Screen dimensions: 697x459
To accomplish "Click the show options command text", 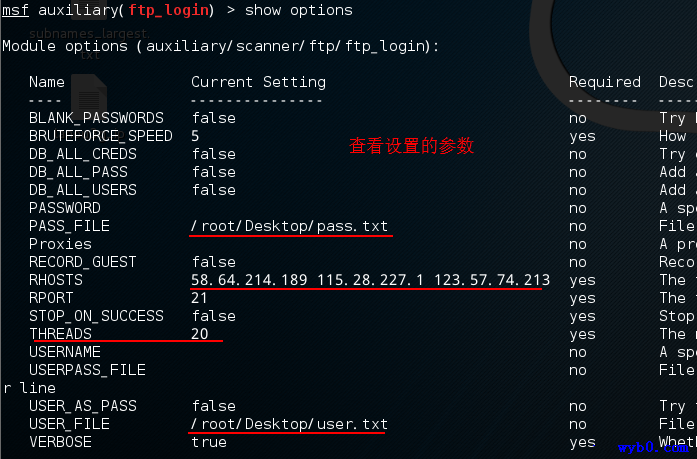I will [299, 10].
